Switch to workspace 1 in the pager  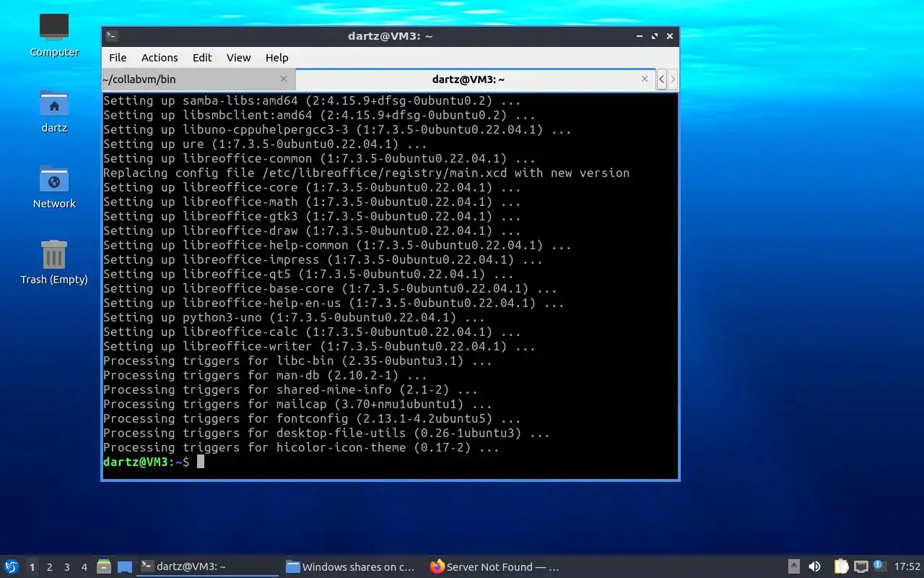pyautogui.click(x=32, y=567)
